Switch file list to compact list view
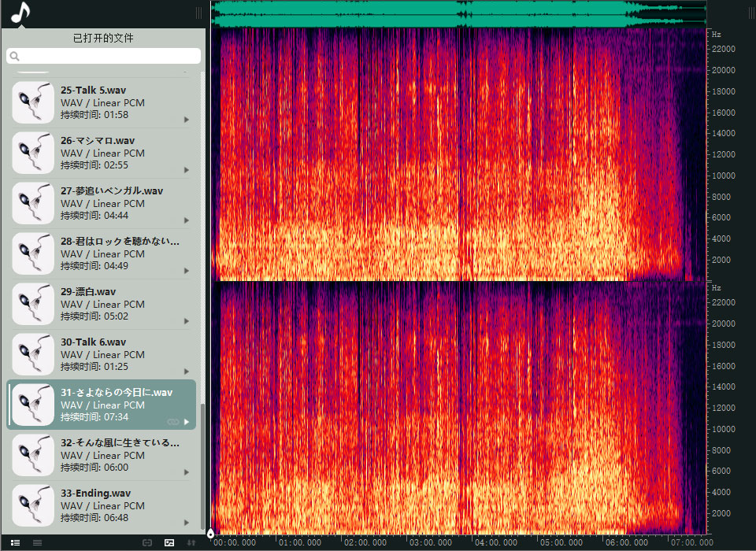This screenshot has height=551, width=756. tap(37, 542)
